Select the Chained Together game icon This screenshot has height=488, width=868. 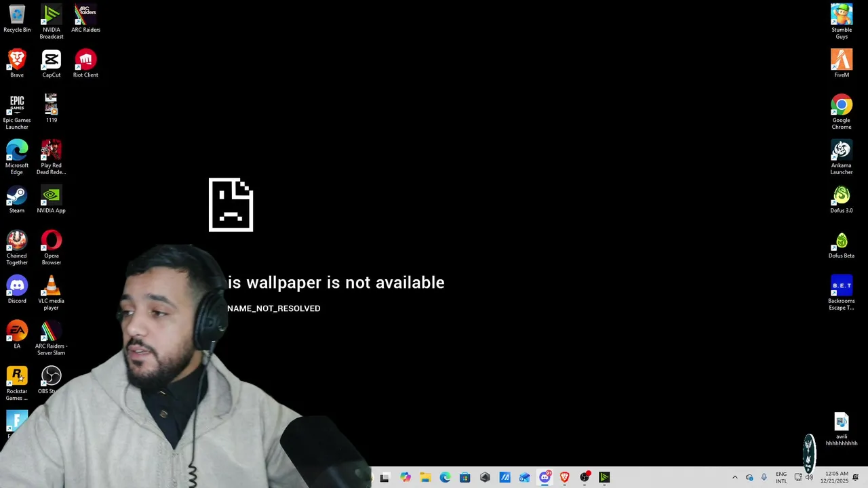(17, 247)
